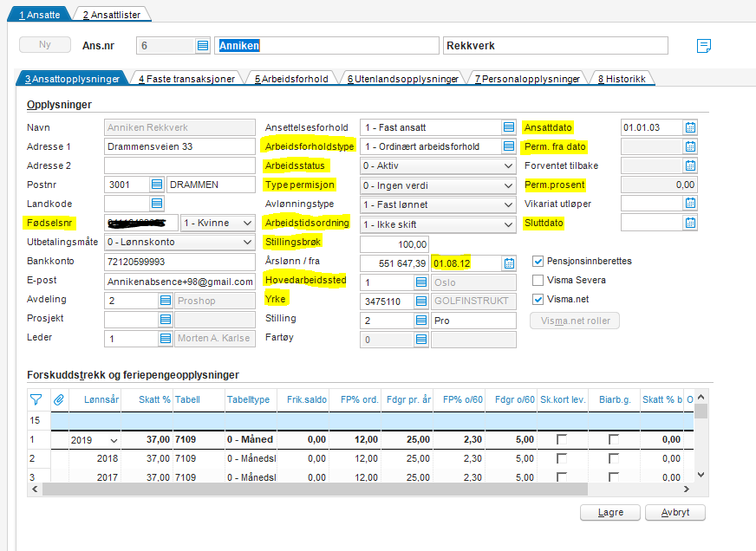Screen dimensions: 756x551
Task: Open calendar picker for Sluttdato
Action: [691, 223]
